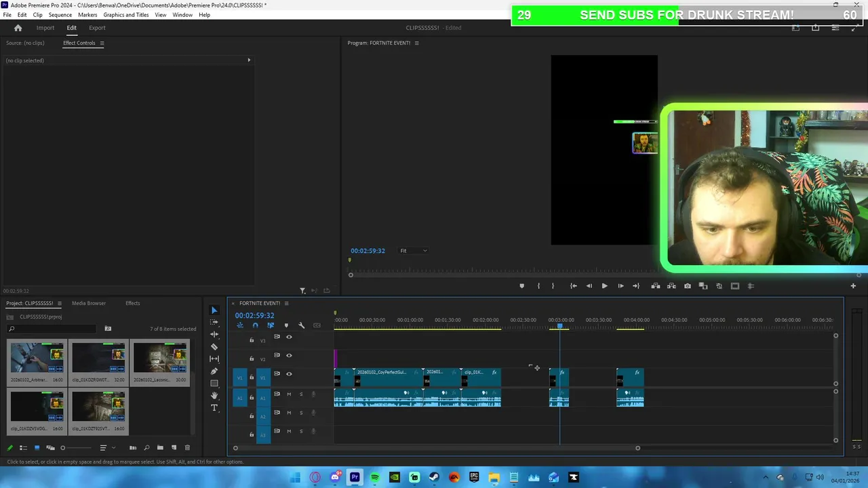This screenshot has width=868, height=488.
Task: Solo audio track A1
Action: 301,394
